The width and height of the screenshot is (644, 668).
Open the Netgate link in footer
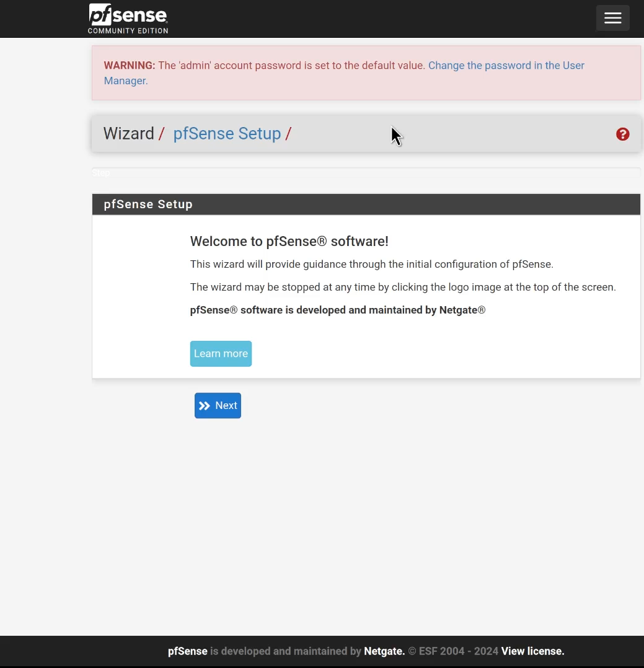point(384,651)
